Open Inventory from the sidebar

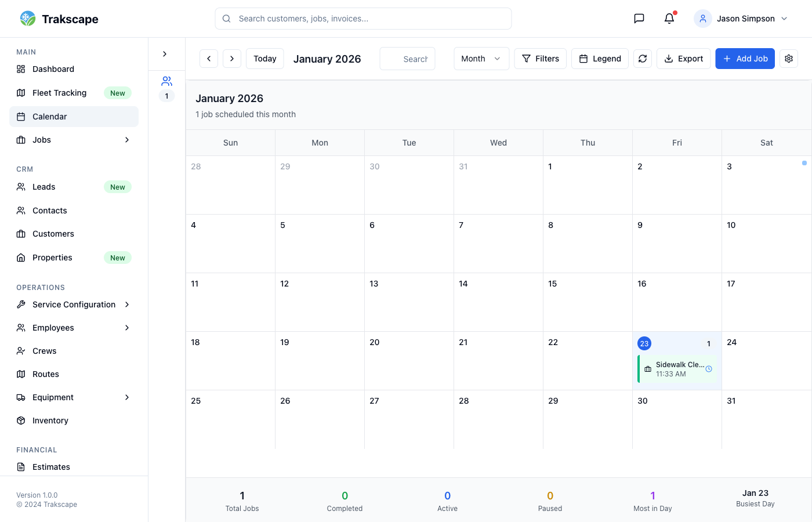50,420
